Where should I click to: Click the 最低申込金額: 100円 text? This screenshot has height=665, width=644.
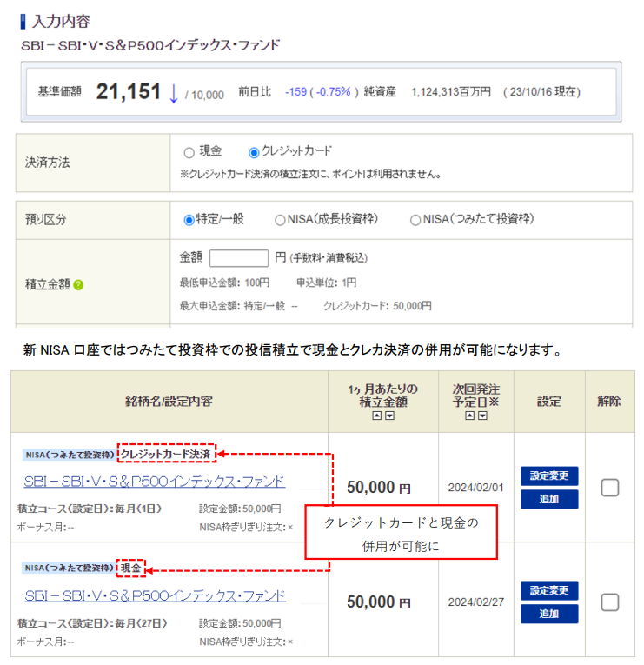[x=224, y=283]
